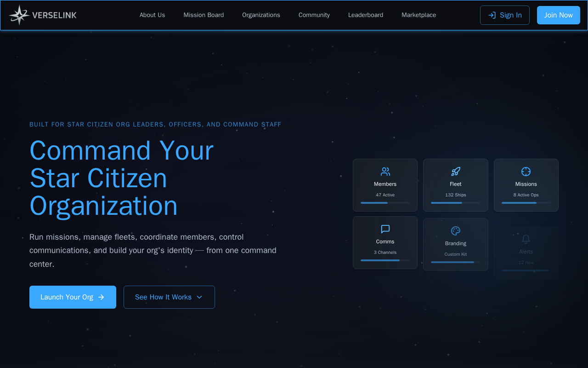Click the Missions crosshair icon
The width and height of the screenshot is (588, 368).
click(x=526, y=172)
